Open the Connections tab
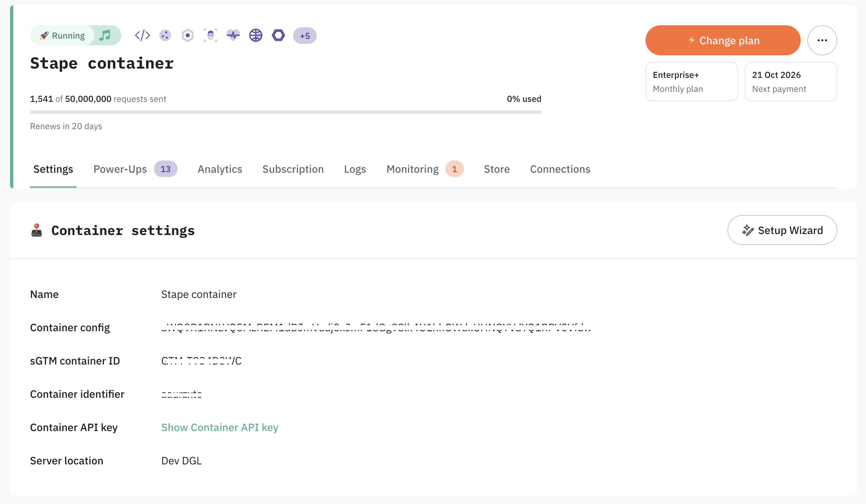 [x=560, y=169]
